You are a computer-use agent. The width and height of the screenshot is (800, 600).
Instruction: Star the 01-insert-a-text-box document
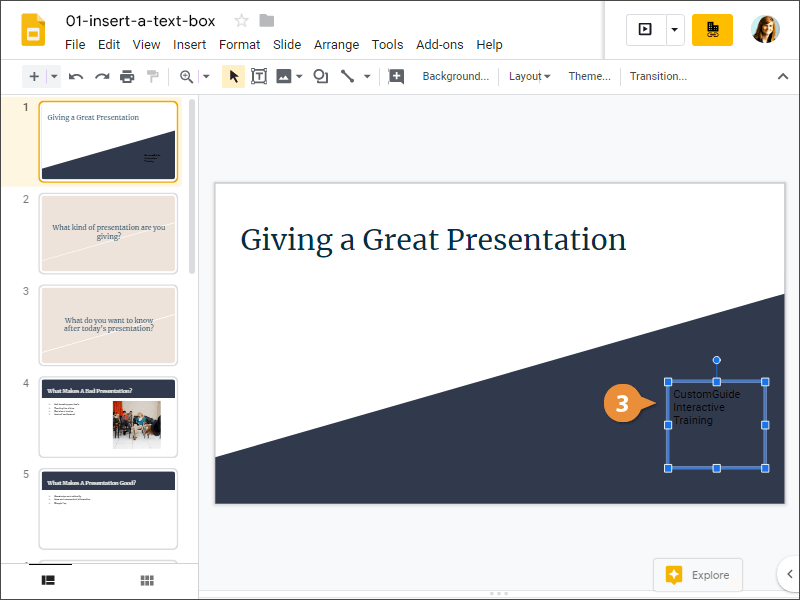click(241, 20)
